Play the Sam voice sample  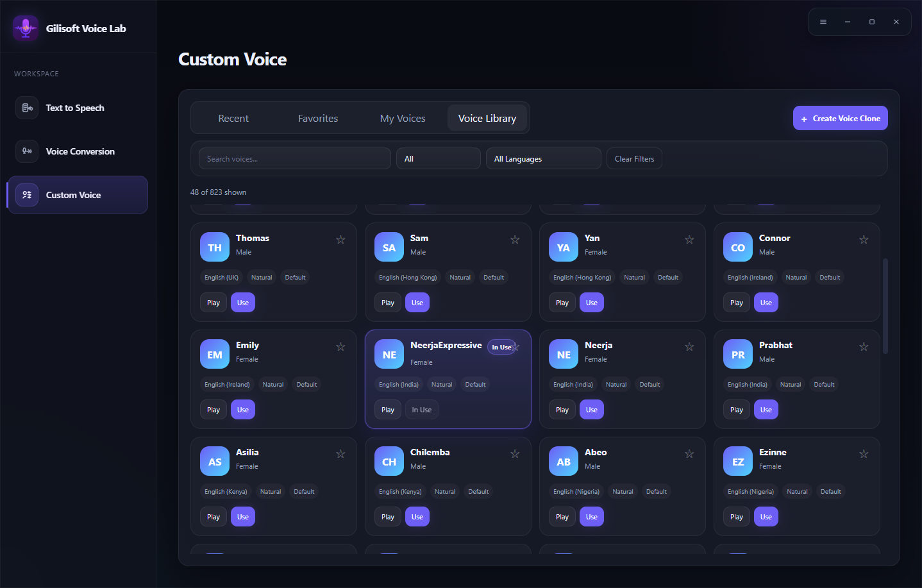[x=388, y=303]
